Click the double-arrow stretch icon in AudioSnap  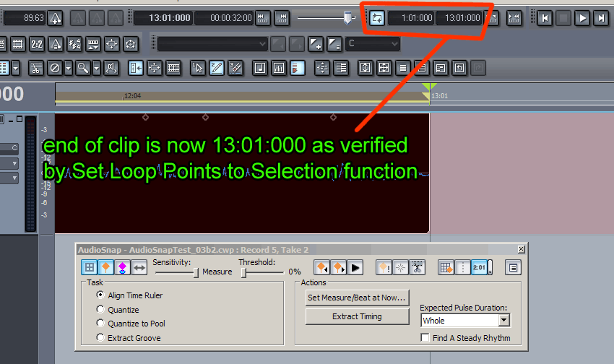pos(139,268)
